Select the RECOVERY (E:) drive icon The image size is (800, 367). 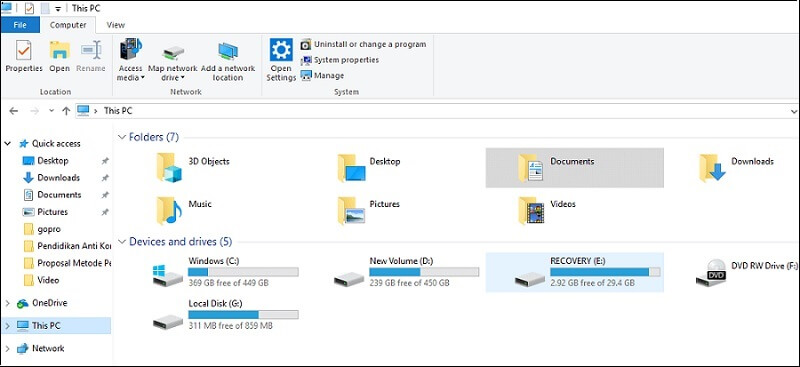point(530,279)
